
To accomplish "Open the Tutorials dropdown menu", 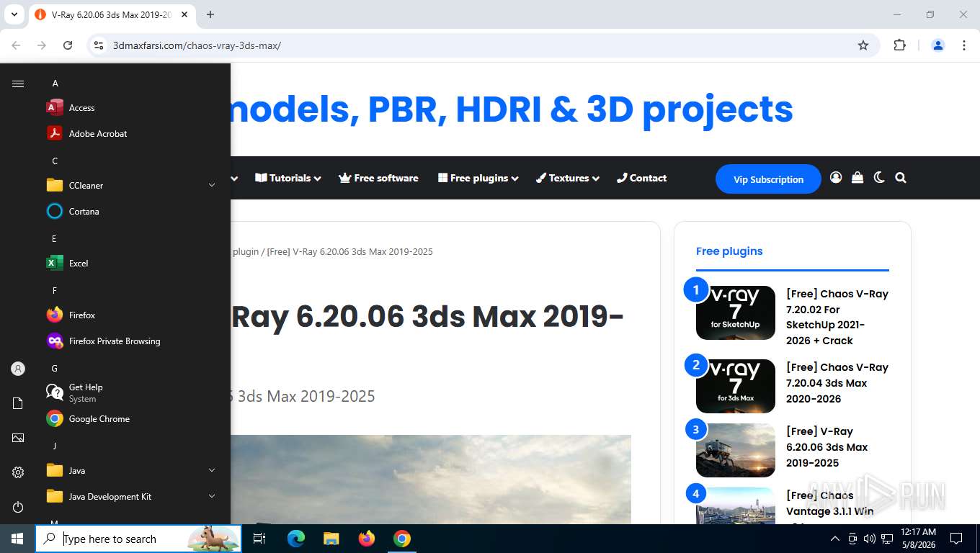I will tap(288, 178).
